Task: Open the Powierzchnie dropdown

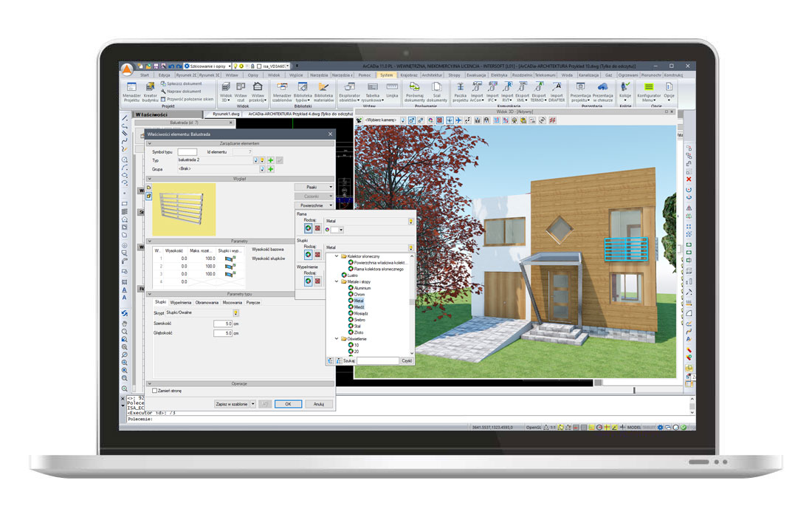Action: point(314,205)
